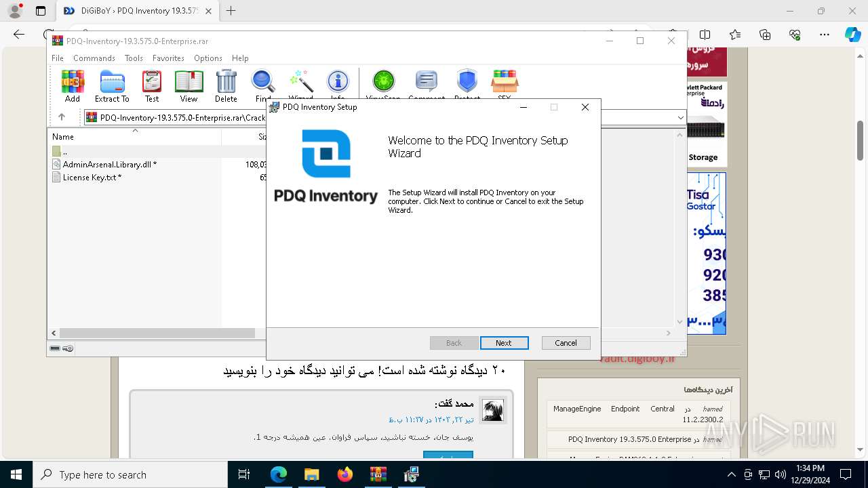Open Microsoft Edge from taskbar
868x488 pixels.
point(278,474)
